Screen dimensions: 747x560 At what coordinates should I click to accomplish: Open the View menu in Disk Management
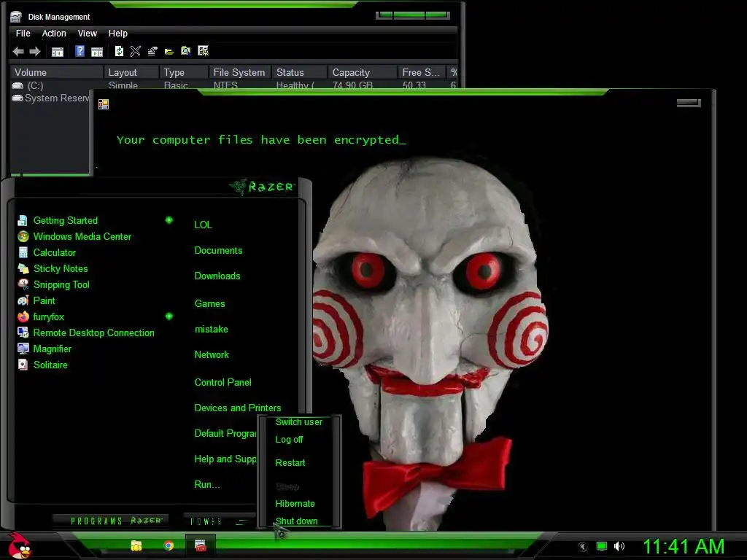click(88, 34)
